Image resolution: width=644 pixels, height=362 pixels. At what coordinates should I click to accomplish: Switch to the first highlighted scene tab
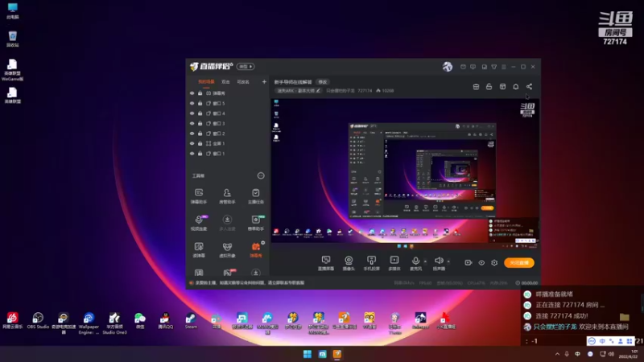coord(206,82)
